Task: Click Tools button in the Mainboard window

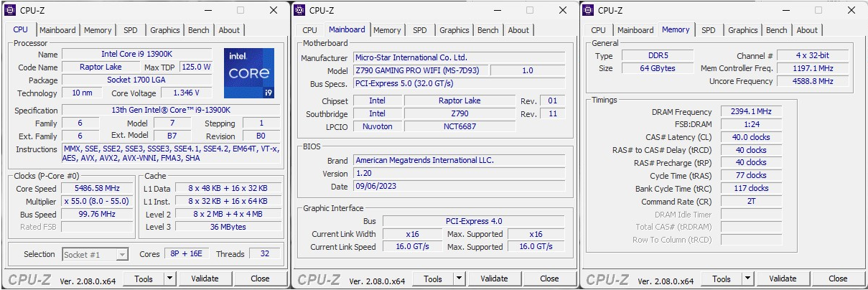Action: pos(432,279)
